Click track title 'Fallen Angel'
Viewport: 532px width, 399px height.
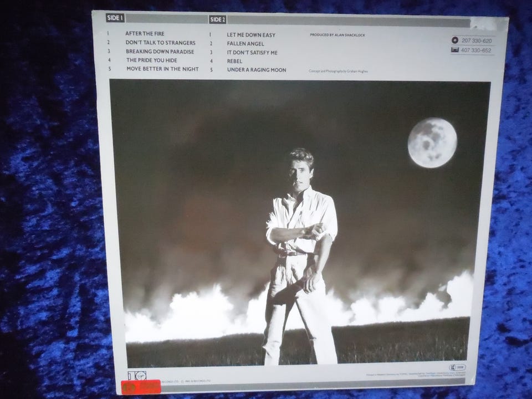tap(245, 44)
